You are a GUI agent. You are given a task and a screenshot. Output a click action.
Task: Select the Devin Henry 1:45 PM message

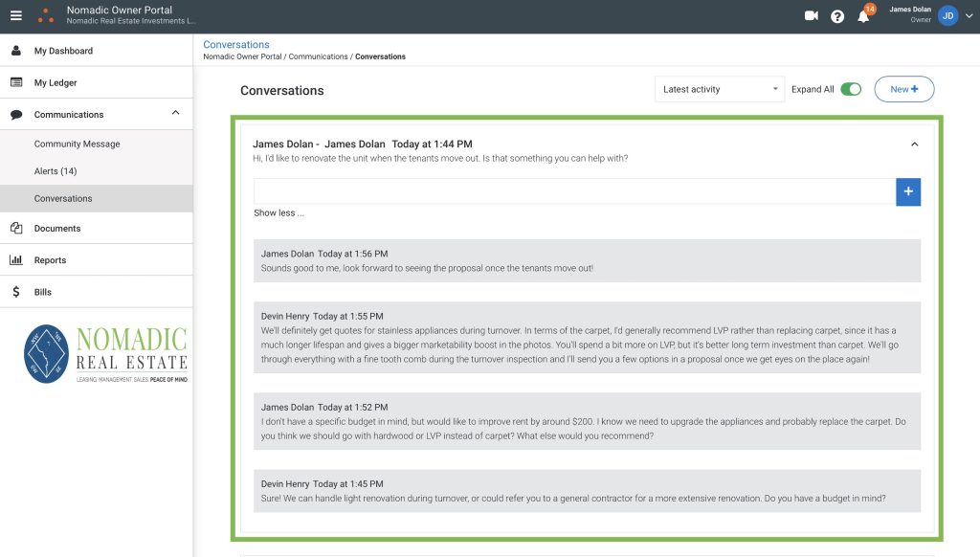587,491
